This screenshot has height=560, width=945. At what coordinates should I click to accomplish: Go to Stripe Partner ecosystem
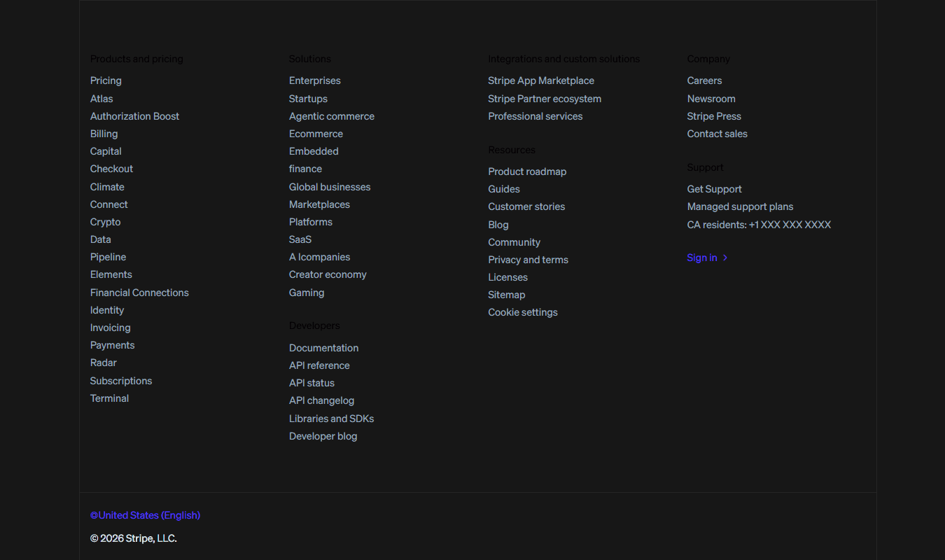pyautogui.click(x=545, y=99)
